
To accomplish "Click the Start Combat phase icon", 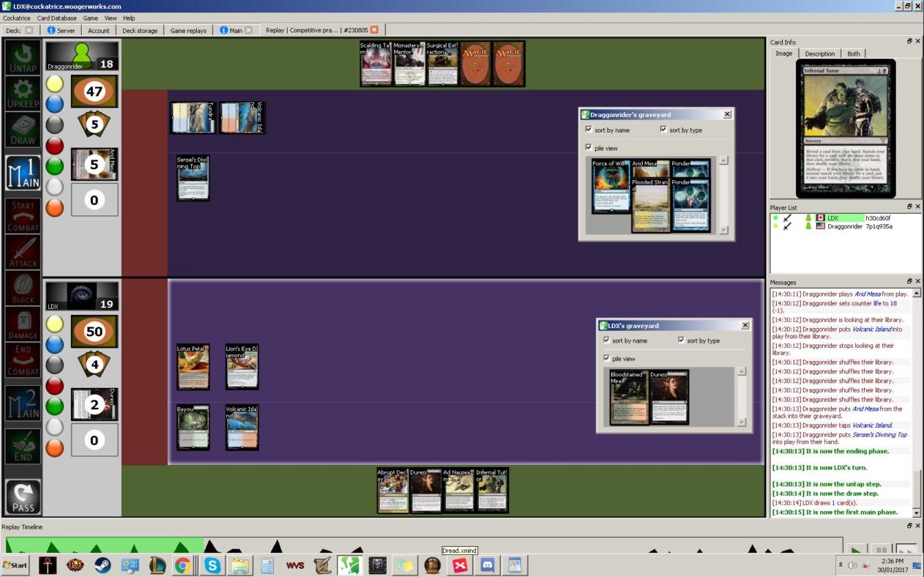I will point(23,217).
